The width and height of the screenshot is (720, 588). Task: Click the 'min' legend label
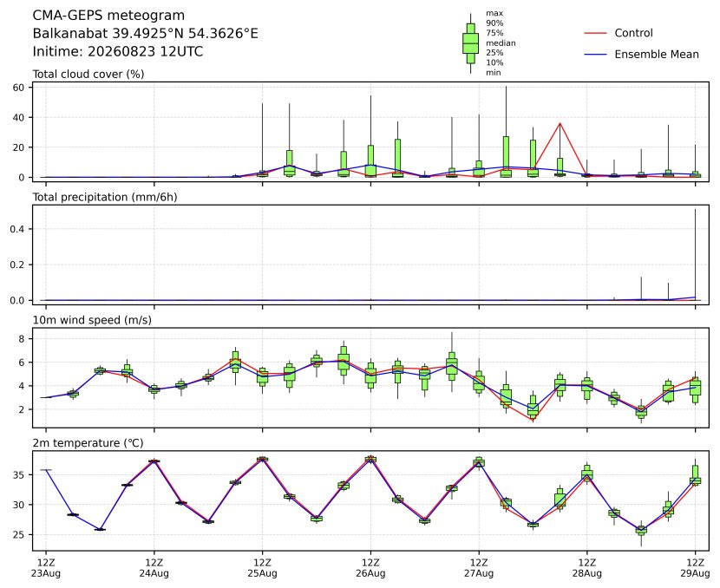tap(494, 73)
